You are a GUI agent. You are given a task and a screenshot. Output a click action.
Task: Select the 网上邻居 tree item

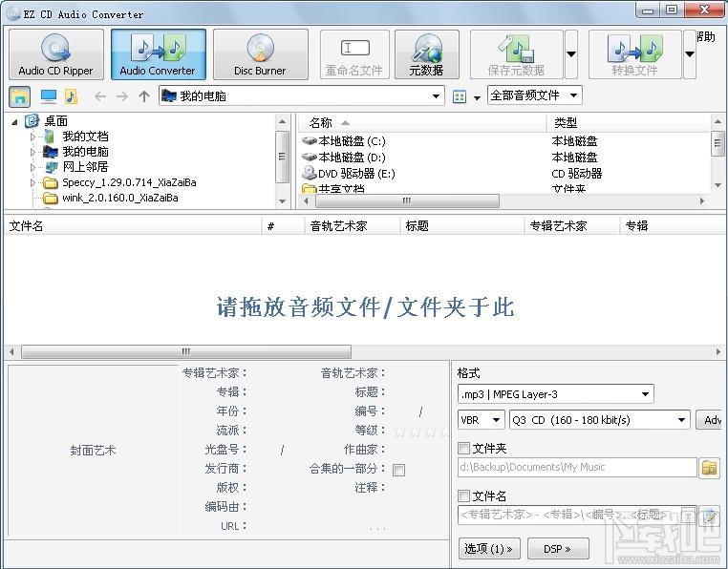point(85,167)
